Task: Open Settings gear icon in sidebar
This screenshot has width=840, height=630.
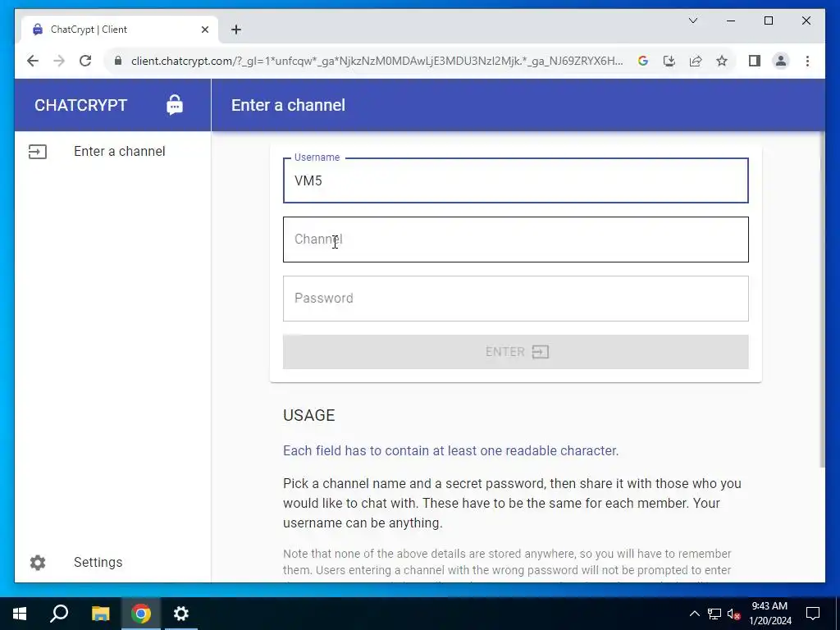Action: 38,563
